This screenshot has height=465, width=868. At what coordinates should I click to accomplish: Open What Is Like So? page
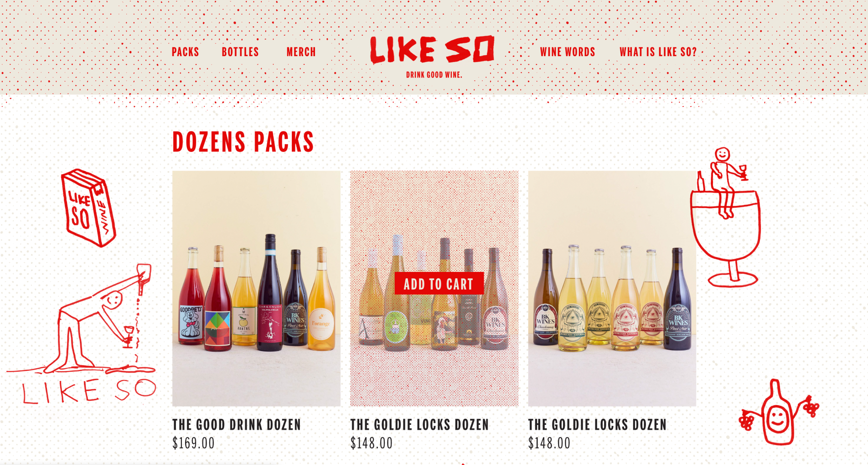click(x=658, y=52)
